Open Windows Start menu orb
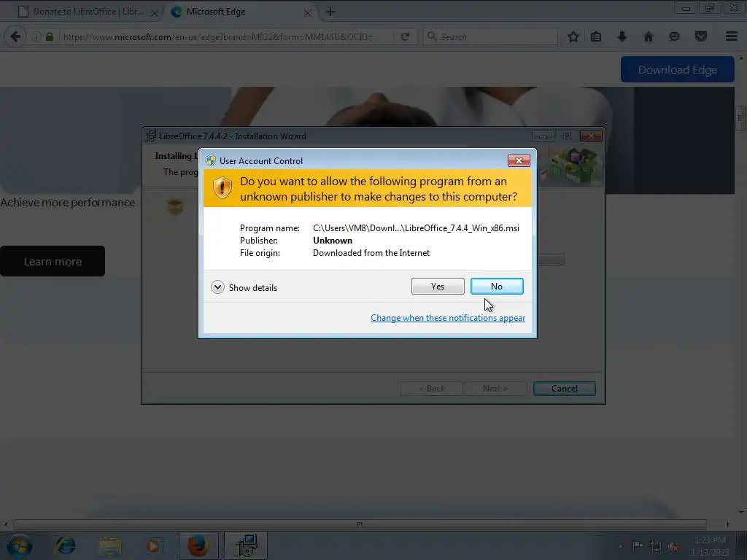 click(x=20, y=545)
